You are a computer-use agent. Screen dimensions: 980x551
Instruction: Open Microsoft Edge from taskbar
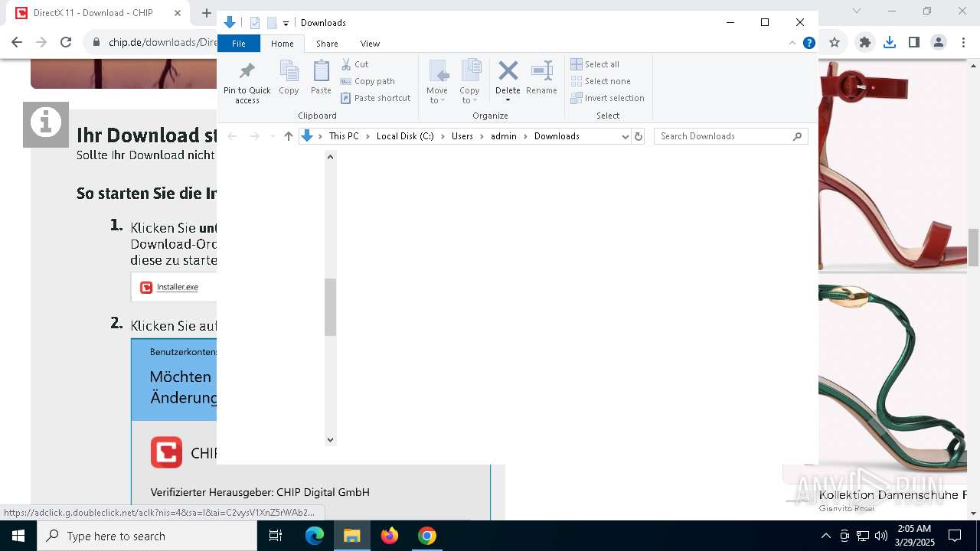point(315,536)
